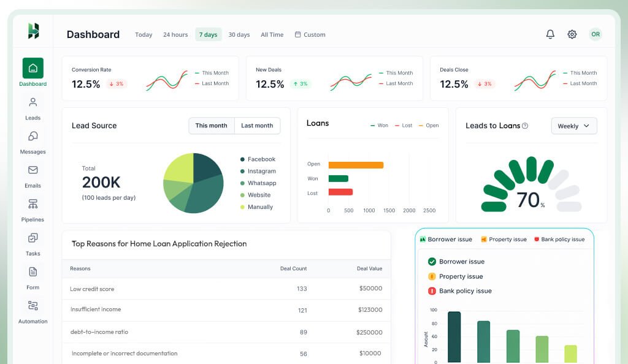Select the Pipelines icon in the sidebar
Viewport: 628px width, 364px height.
(32, 205)
